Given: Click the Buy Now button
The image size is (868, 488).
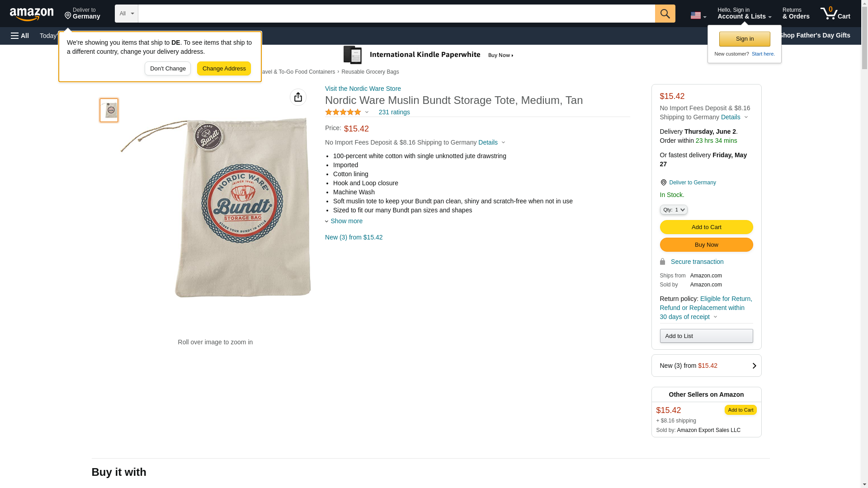Looking at the screenshot, I should coord(706,245).
